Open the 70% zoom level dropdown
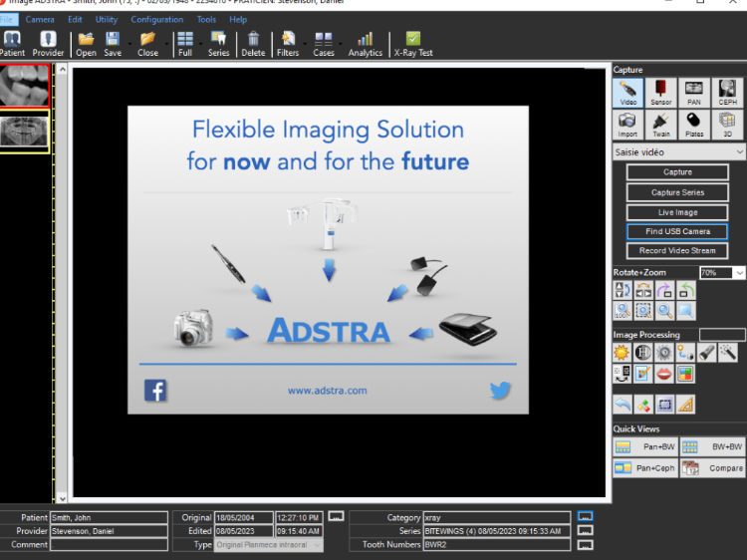The image size is (747, 560). 738,273
